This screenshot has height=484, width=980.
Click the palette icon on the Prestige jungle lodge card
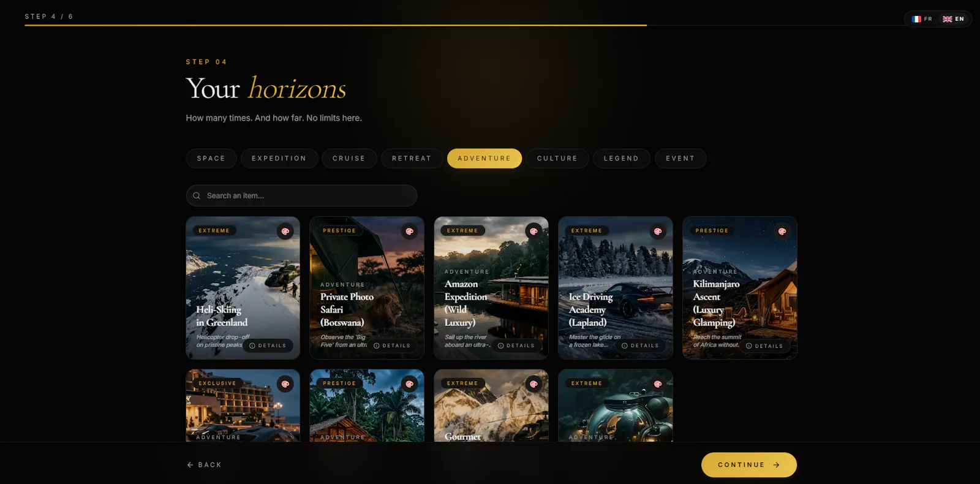click(x=409, y=384)
